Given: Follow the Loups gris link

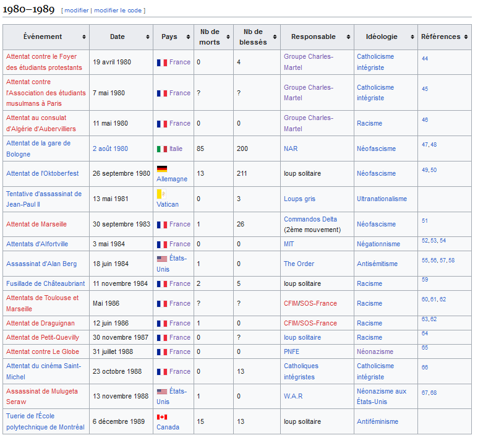Looking at the screenshot, I should 299,199.
